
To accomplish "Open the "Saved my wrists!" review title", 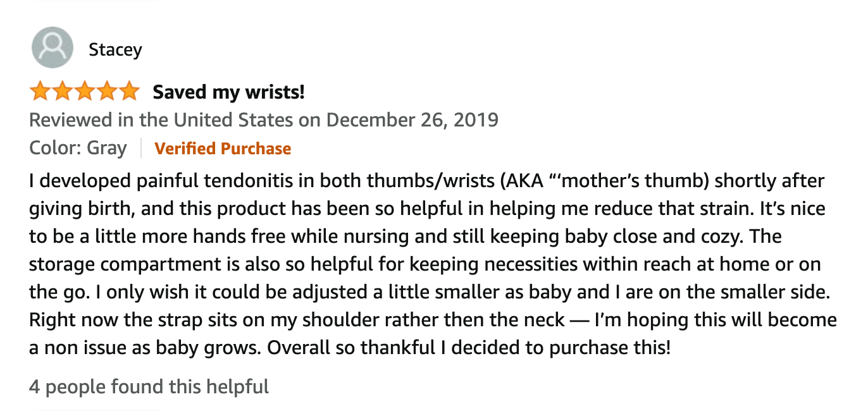I will tap(228, 92).
